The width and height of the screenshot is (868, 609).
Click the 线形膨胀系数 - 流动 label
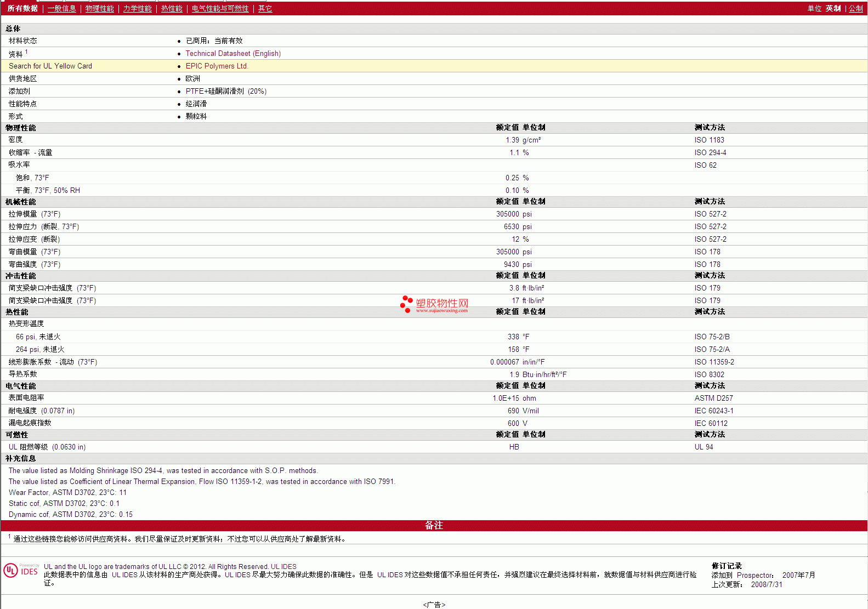click(53, 362)
